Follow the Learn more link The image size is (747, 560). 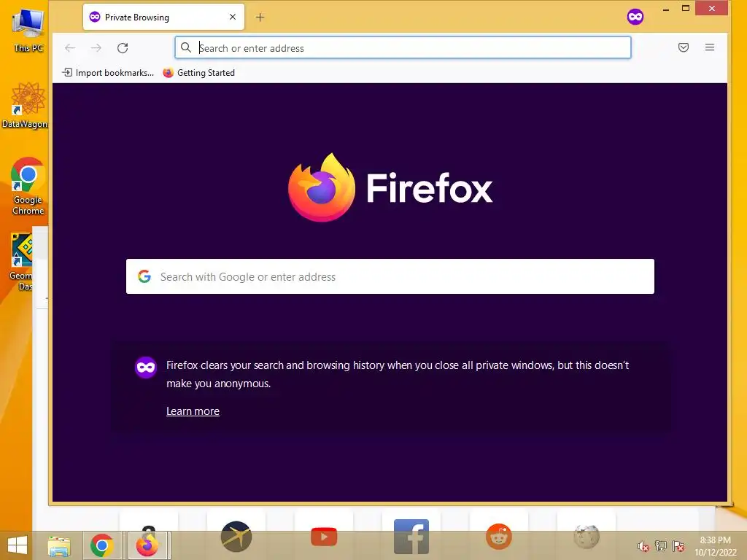pos(193,411)
